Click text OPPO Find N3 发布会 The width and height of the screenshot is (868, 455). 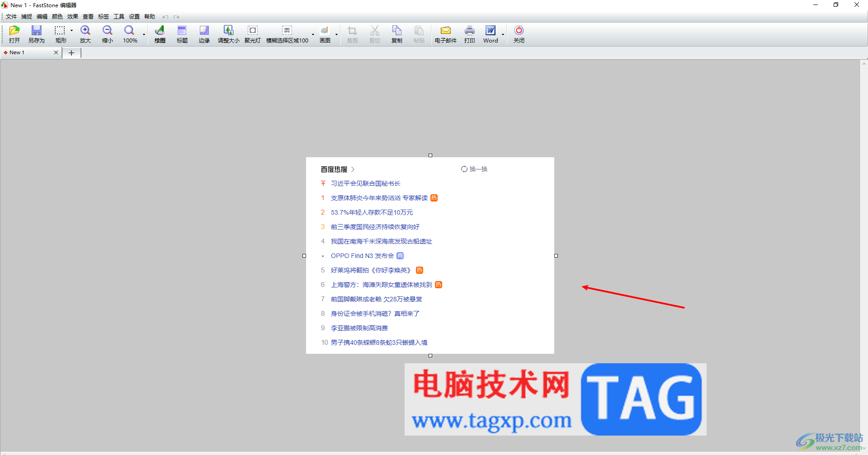[363, 256]
